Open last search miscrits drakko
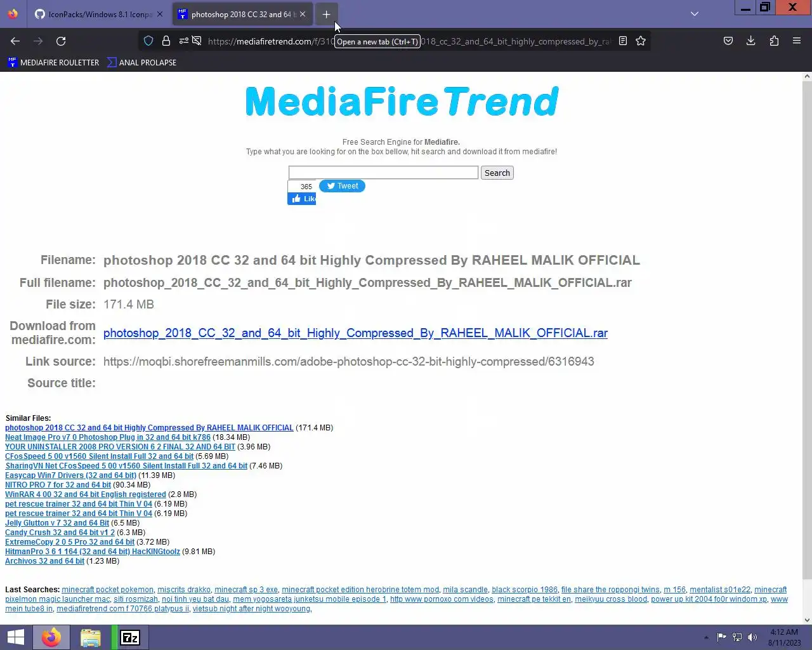 [184, 590]
